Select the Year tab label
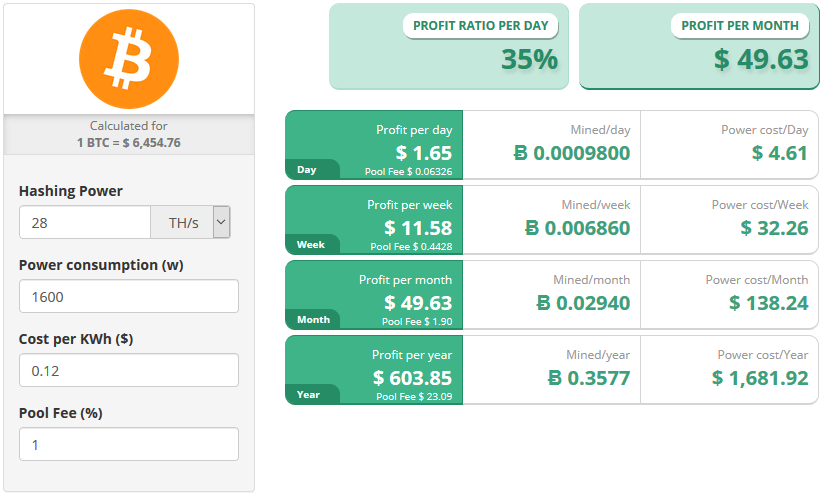The width and height of the screenshot is (824, 499). 309,394
